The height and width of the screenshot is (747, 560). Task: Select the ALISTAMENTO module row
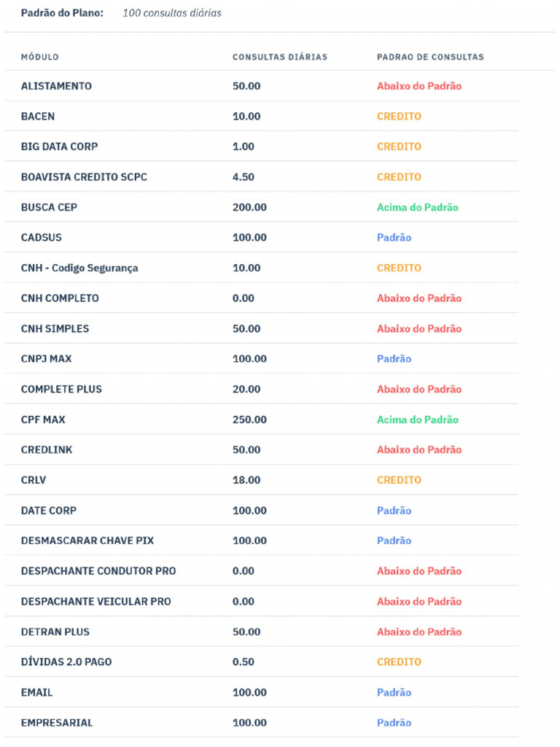tap(56, 86)
